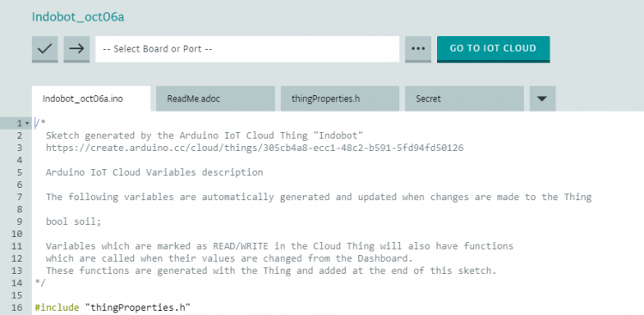
Task: Expand the tabs dropdown arrow
Action: tap(542, 99)
